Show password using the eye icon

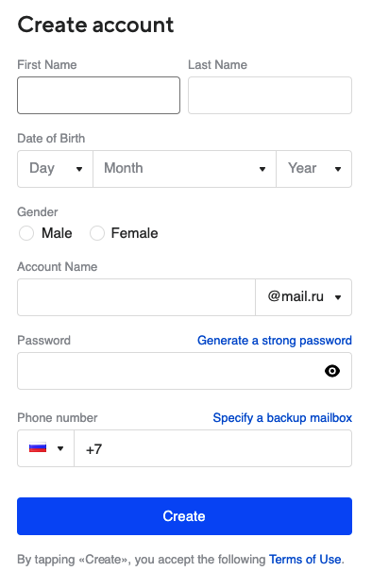(x=332, y=371)
